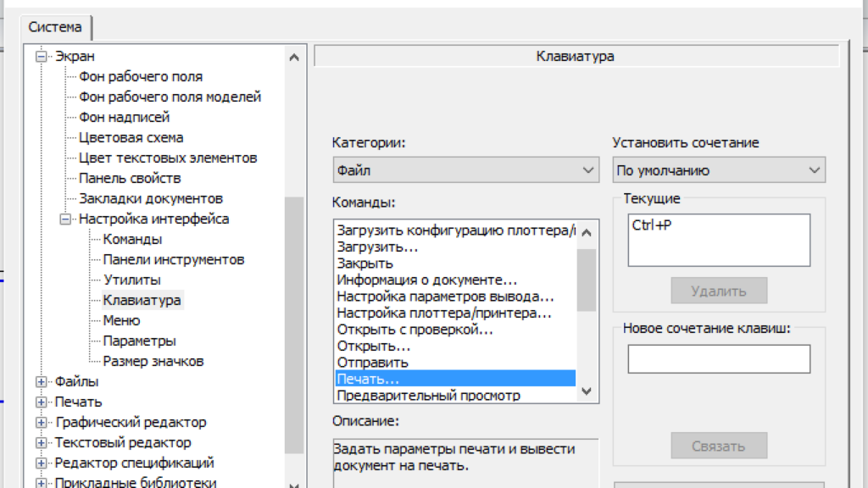This screenshot has height=488, width=868.
Task: Expand the Текстовый редактор node
Action: [41, 443]
